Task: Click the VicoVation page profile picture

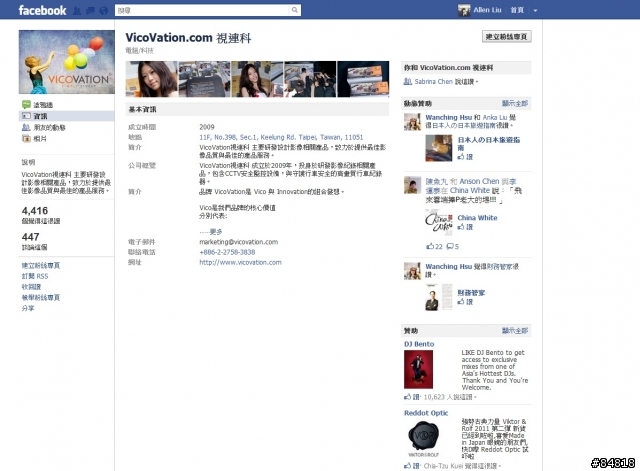Action: pyautogui.click(x=67, y=62)
